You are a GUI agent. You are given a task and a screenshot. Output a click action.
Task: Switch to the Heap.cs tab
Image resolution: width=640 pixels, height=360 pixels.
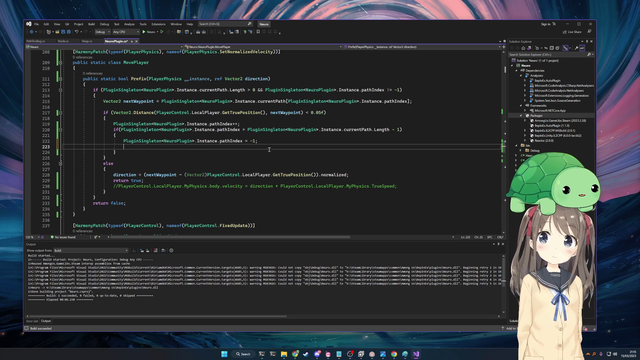tap(87, 41)
